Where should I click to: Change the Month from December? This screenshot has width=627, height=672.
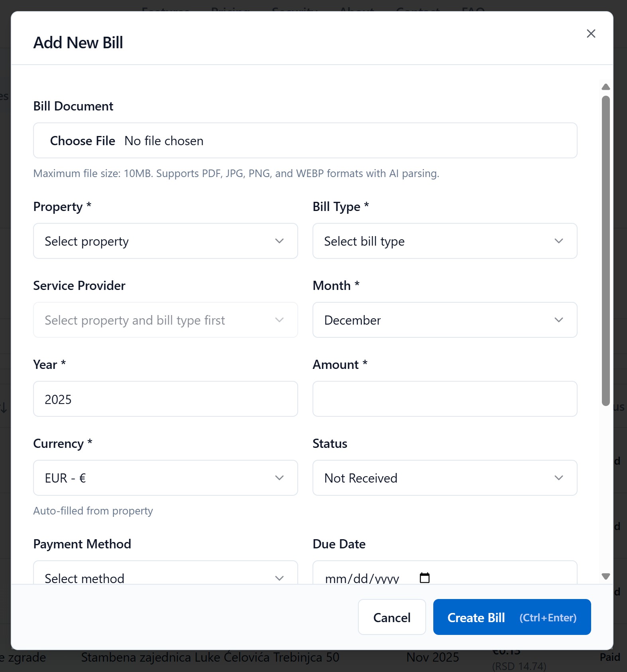click(445, 320)
